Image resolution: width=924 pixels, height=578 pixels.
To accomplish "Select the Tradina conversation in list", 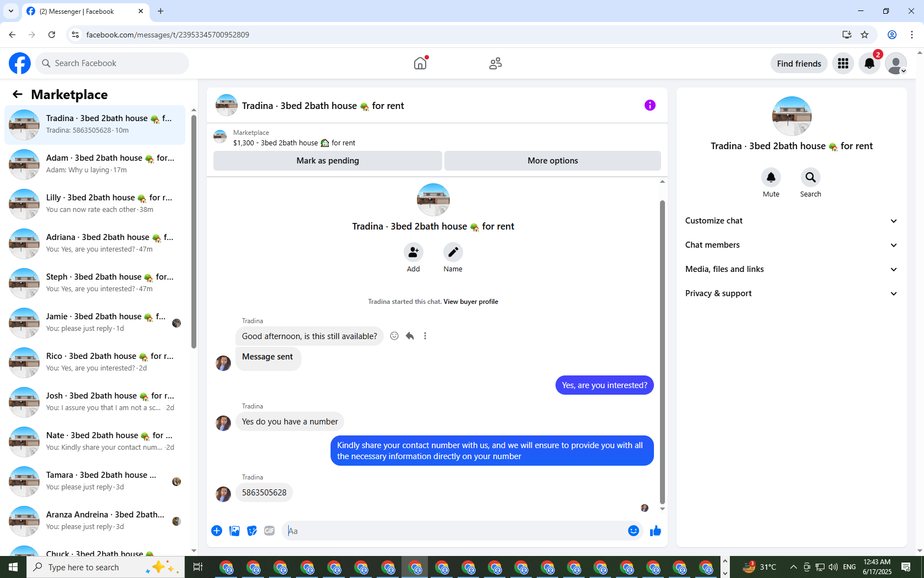I will coord(95,124).
